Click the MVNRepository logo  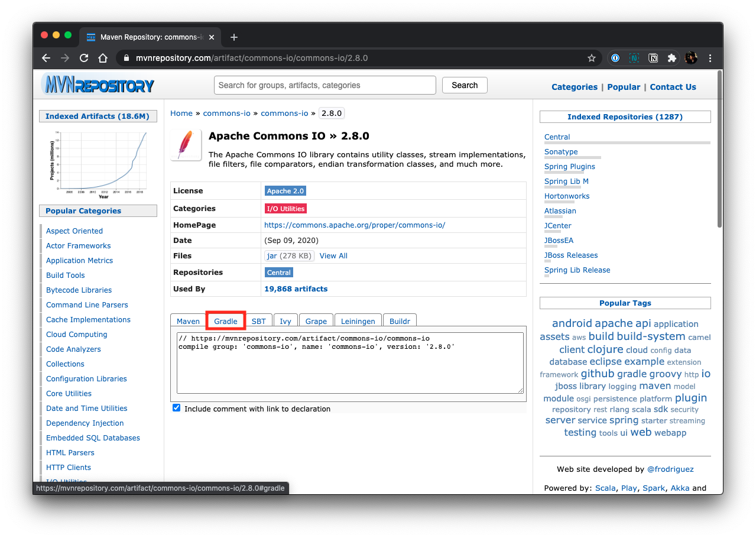coord(98,85)
